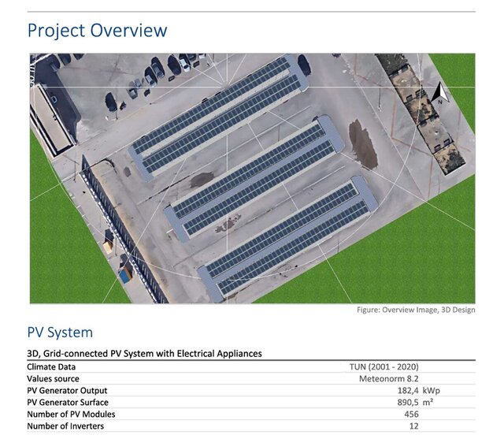
Task: Click the 'PV System' heading
Action: coord(60,333)
